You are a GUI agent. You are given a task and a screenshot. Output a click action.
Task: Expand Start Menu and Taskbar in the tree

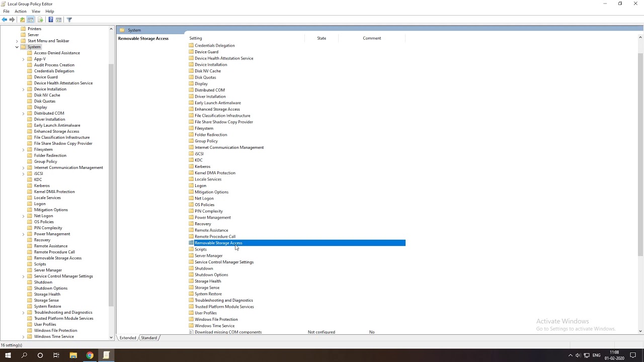pos(17,41)
